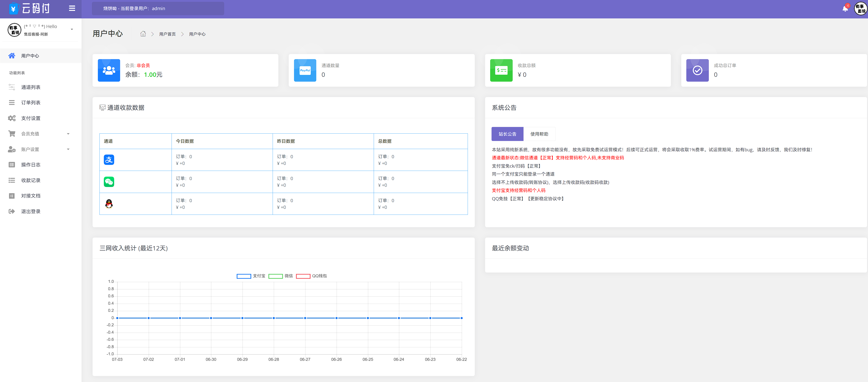
Task: Go to 用户首页 breadcrumb
Action: 167,34
